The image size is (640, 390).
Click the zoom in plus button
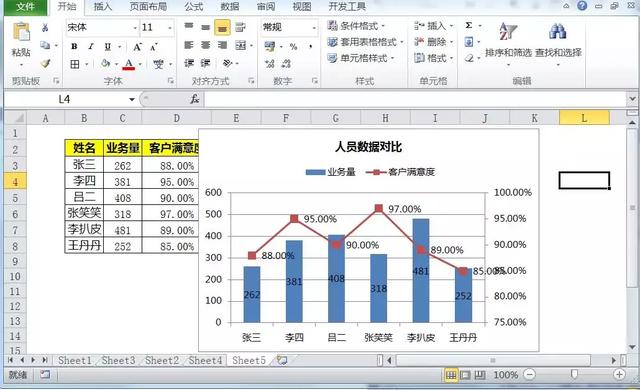click(x=619, y=374)
